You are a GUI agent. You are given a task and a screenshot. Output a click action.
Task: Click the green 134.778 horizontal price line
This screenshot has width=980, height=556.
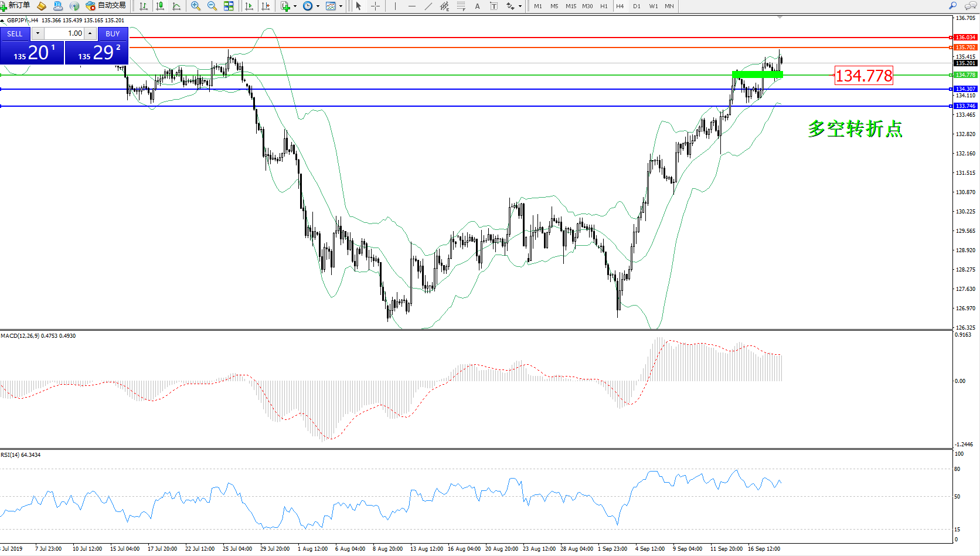pyautogui.click(x=469, y=75)
